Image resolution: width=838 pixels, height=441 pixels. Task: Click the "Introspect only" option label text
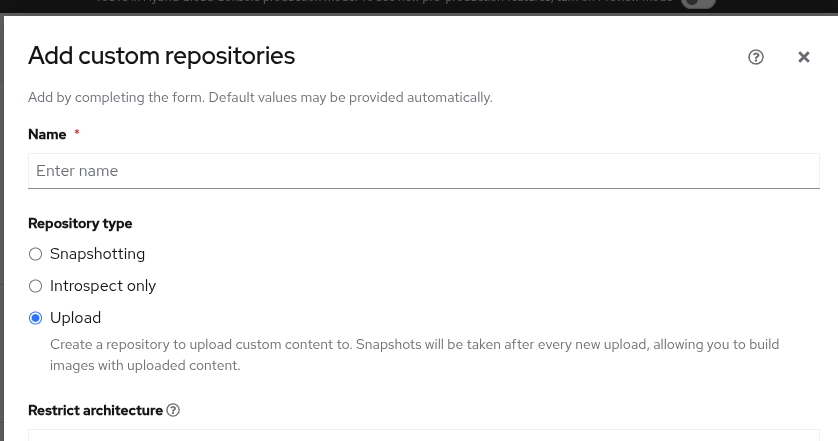coord(103,286)
